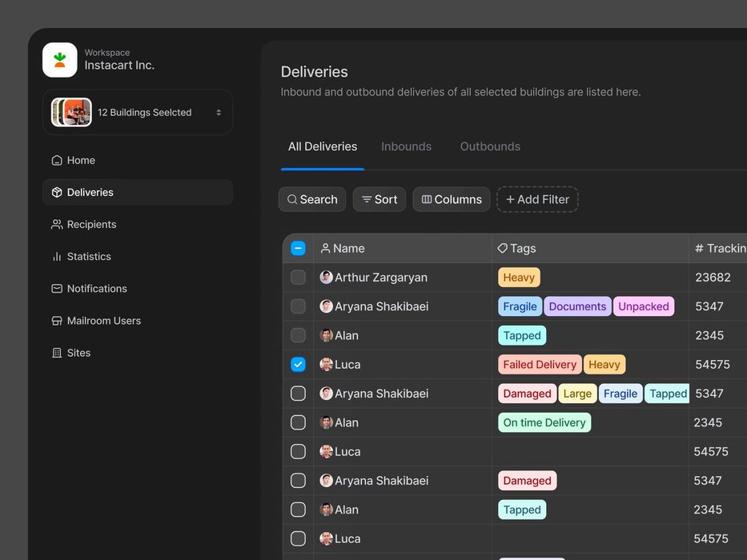Go to Recipients in the sidebar
This screenshot has height=560, width=747.
click(90, 224)
